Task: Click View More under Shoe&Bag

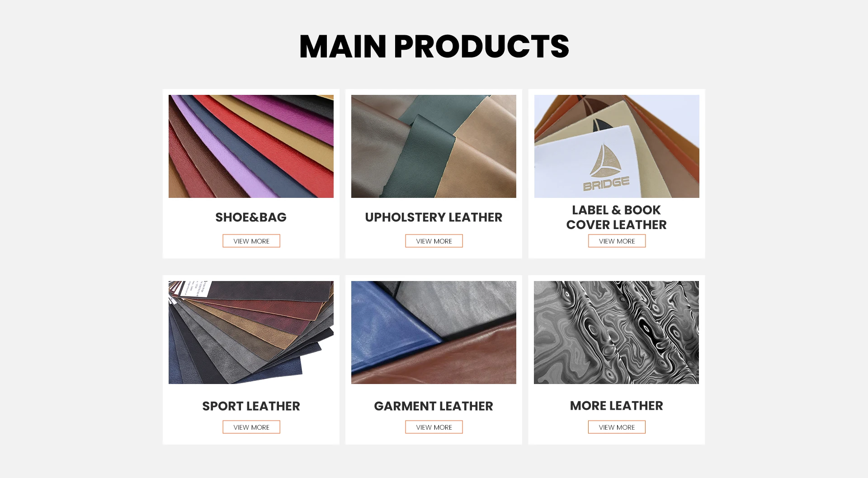Action: click(251, 241)
